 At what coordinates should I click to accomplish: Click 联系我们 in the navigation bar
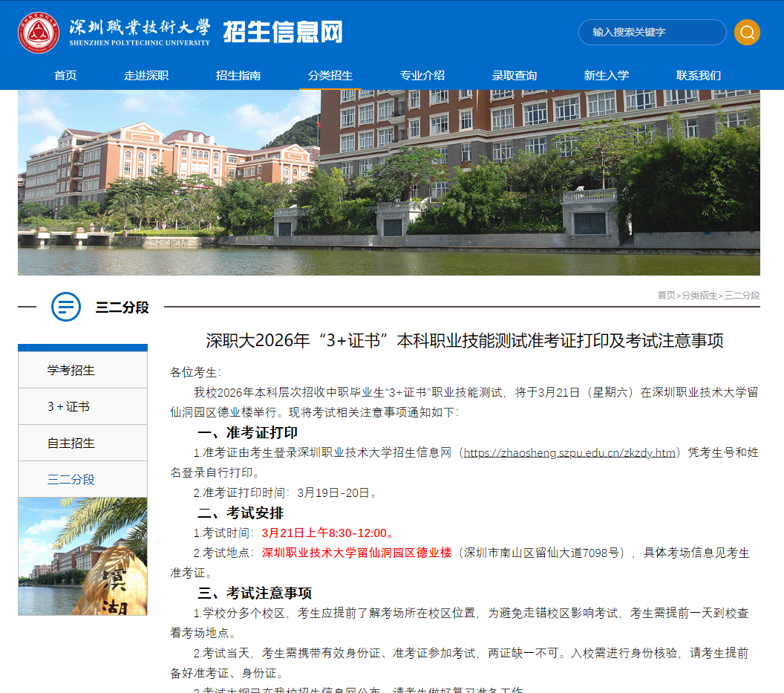(x=698, y=75)
